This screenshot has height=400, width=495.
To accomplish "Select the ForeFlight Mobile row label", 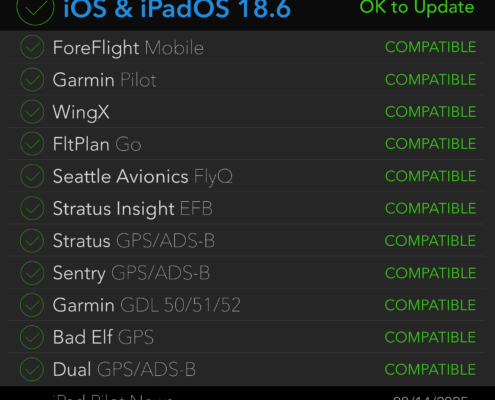I will pyautogui.click(x=128, y=48).
